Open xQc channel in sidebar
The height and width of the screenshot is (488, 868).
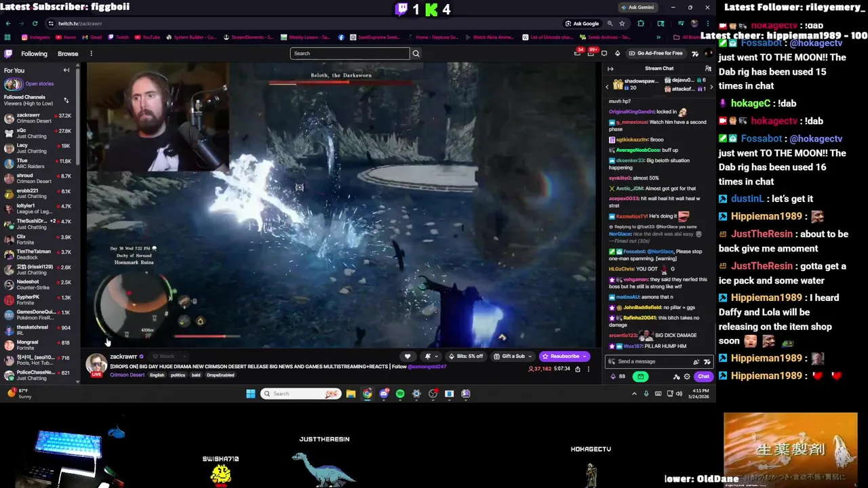[x=39, y=134]
